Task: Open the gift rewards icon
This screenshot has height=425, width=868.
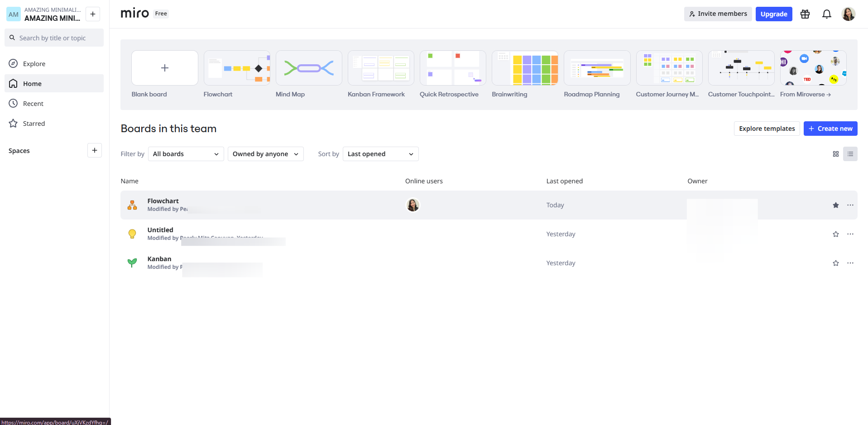Action: tap(805, 14)
